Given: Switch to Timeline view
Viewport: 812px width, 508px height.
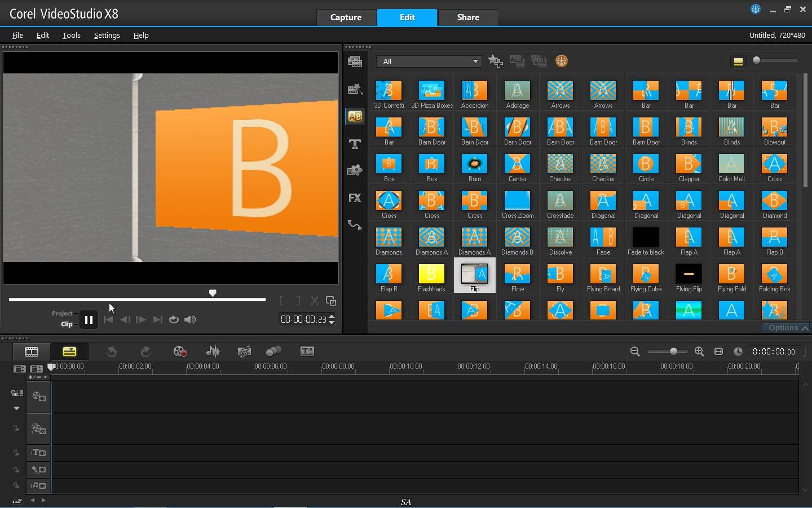Looking at the screenshot, I should point(69,352).
